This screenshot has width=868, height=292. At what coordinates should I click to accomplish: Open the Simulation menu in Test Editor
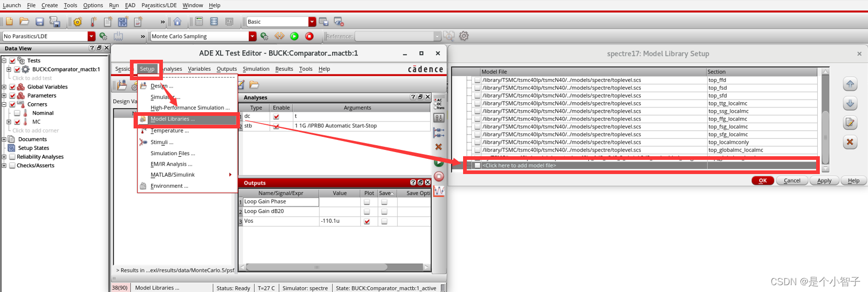click(x=256, y=69)
